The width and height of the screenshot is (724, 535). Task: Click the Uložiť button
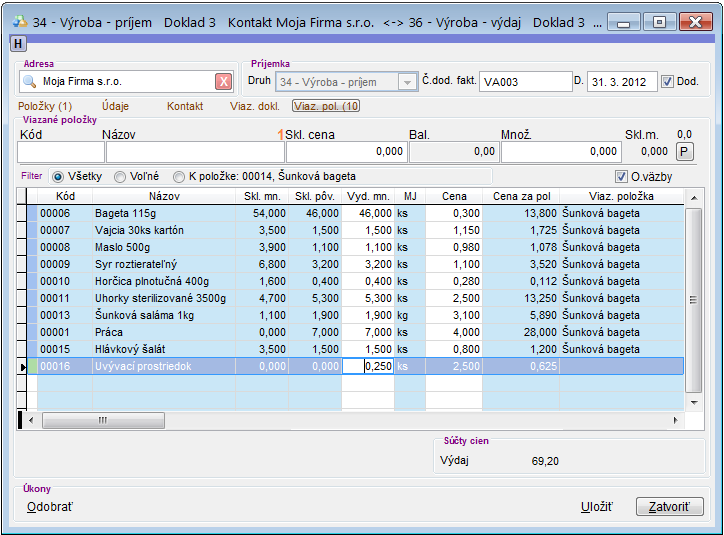point(596,507)
